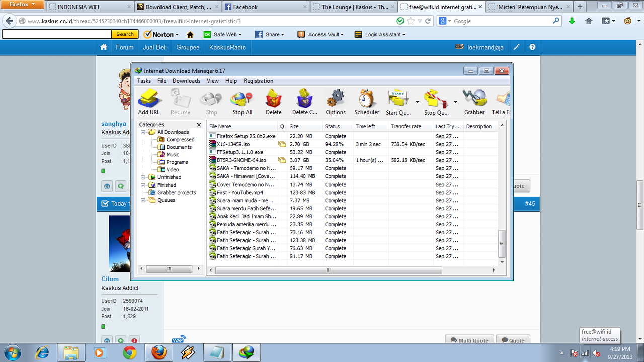Select the X16-13459.iso download row

click(352, 144)
